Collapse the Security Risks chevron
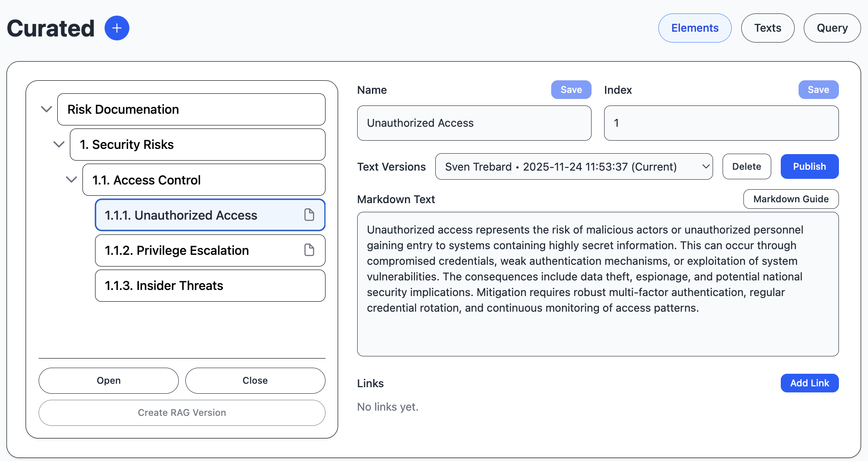The image size is (868, 461). click(59, 144)
